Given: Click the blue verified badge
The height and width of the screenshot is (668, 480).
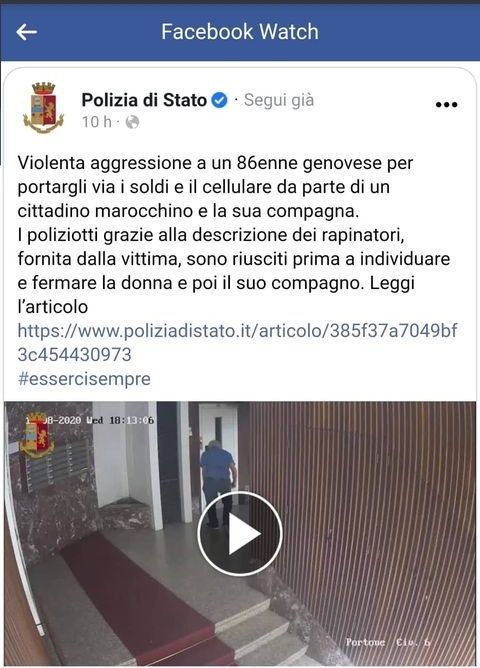Looking at the screenshot, I should pos(219,101).
